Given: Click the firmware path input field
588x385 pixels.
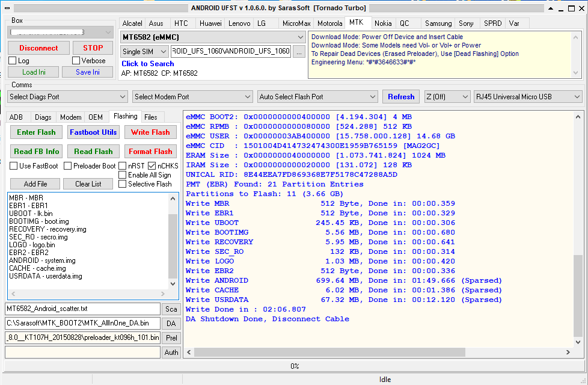Looking at the screenshot, I should tap(231, 51).
